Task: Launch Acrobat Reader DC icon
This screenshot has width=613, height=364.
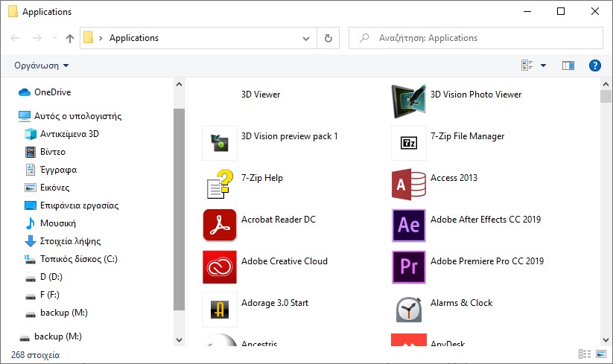Action: click(x=220, y=226)
